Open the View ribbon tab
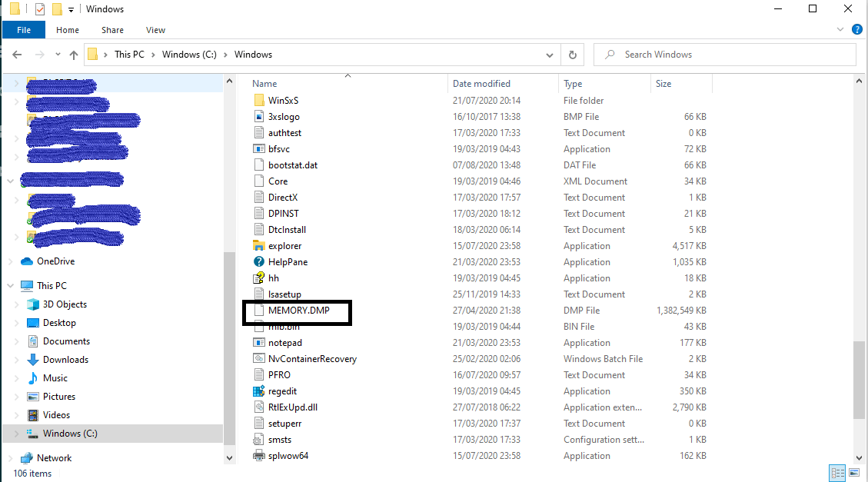Viewport: 868px width, 482px height. click(155, 30)
